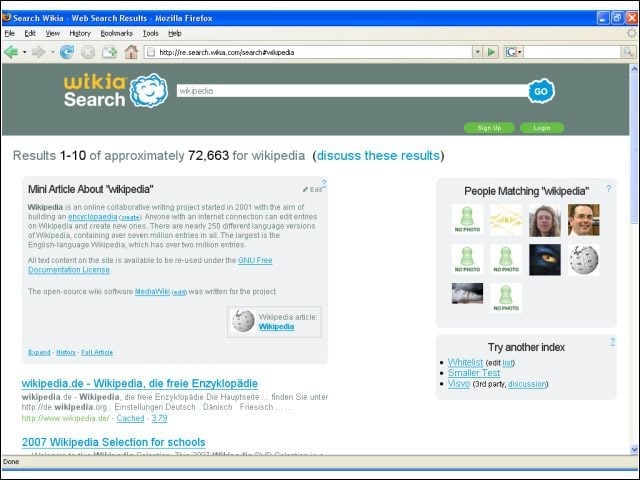Open the File menu
The width and height of the screenshot is (640, 480).
9,33
